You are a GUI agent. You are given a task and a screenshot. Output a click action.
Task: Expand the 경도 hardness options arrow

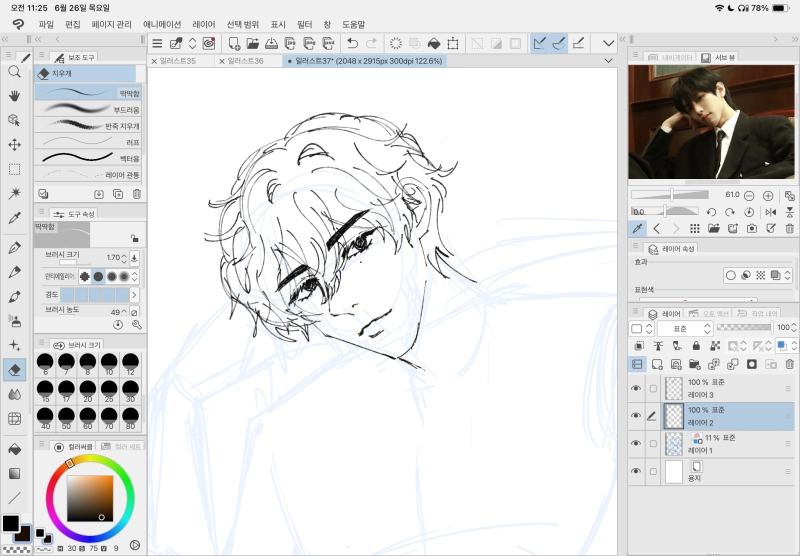tap(135, 295)
